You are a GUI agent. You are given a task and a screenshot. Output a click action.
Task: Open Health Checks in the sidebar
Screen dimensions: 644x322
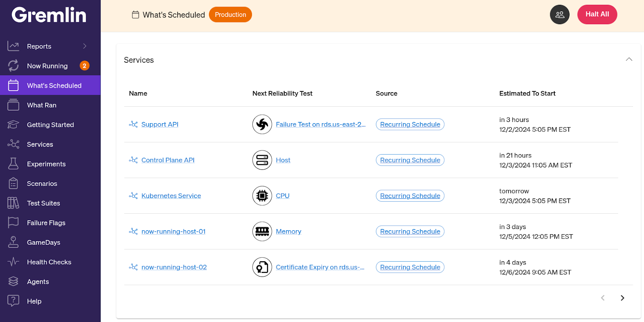click(x=50, y=262)
